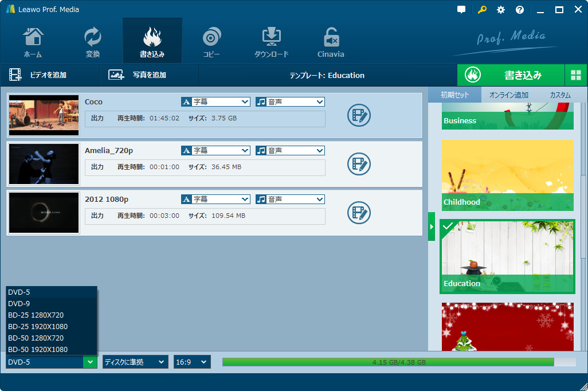Click the Coco video thumbnail
Screen dimensions: 588x391
tap(44, 115)
